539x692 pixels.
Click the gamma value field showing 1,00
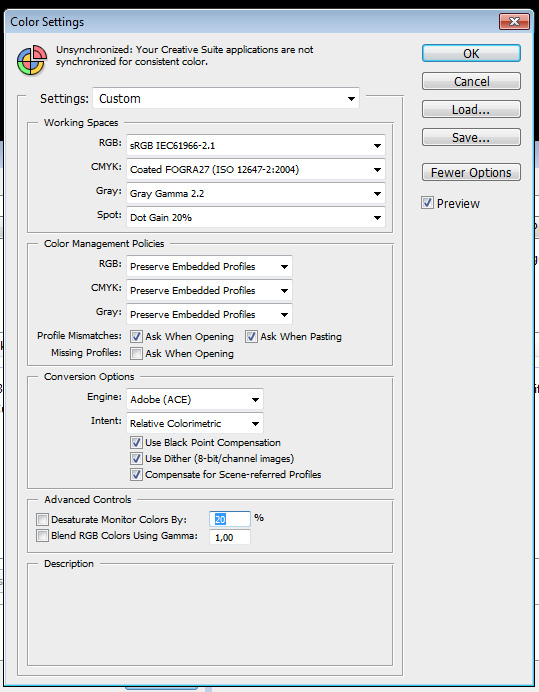[230, 537]
